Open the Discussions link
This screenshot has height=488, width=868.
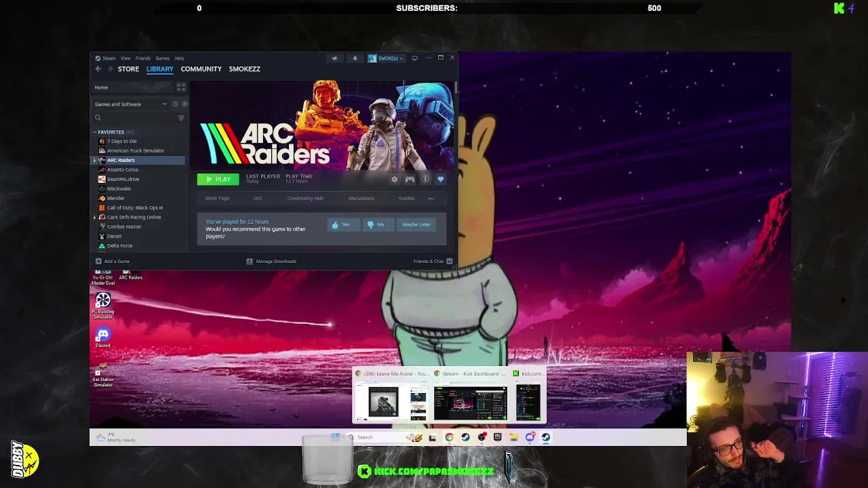coord(361,198)
